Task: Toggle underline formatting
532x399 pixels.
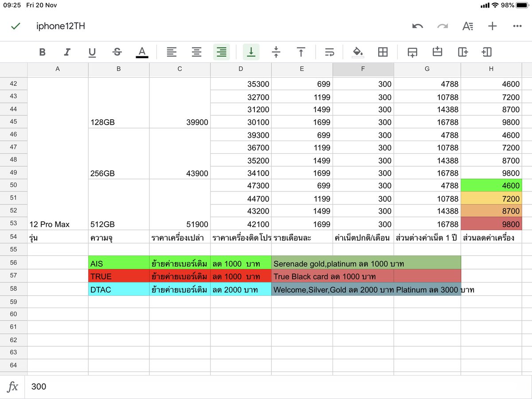Action: click(92, 53)
